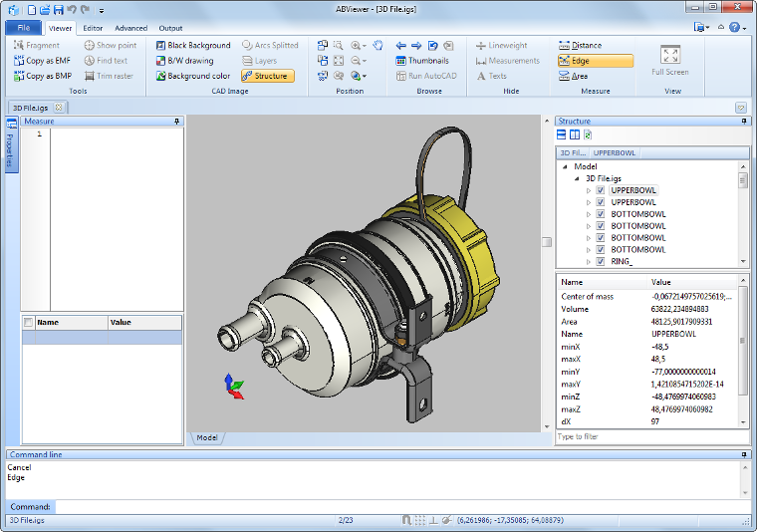Screen dimensions: 757x532
Task: Click the Distance measure button
Action: pyautogui.click(x=581, y=46)
